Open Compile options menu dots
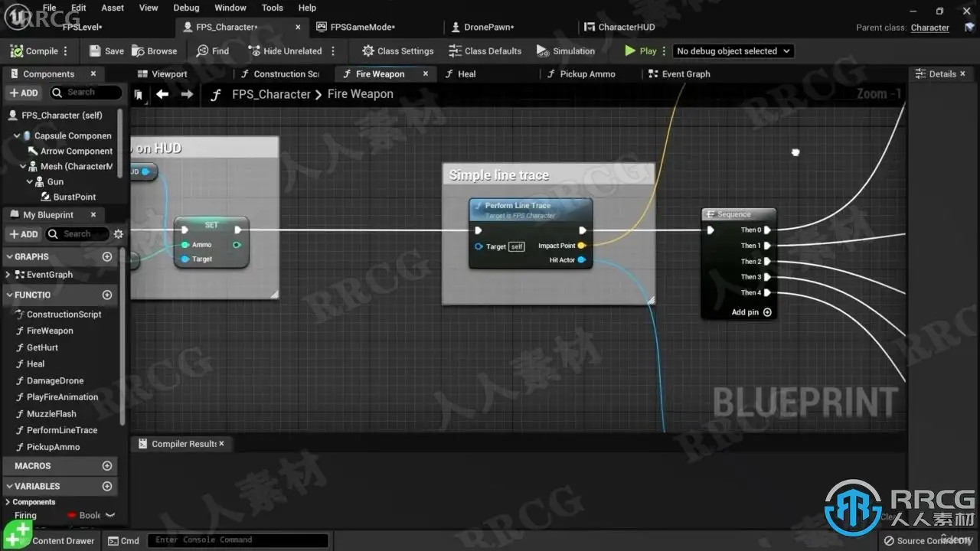 pos(66,51)
